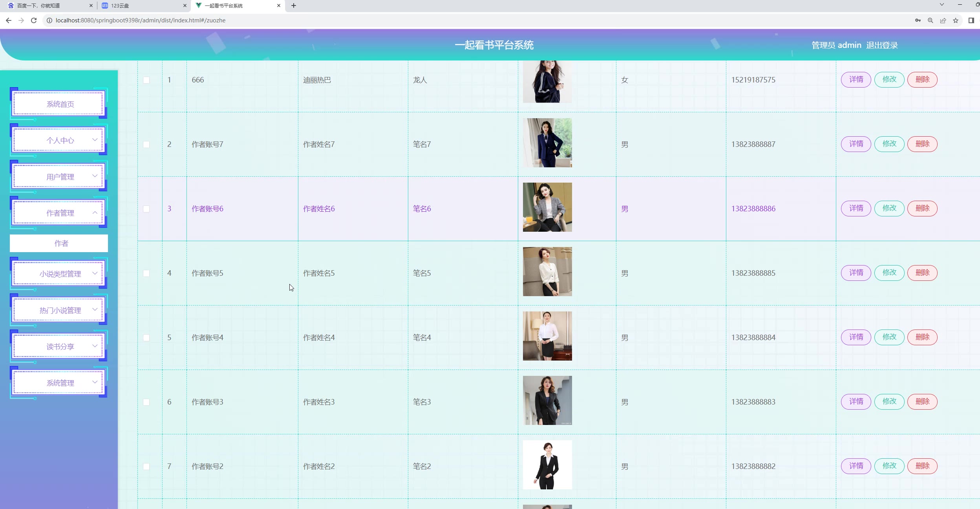980x509 pixels.
Task: Expand the 小说类型管理 menu
Action: 60,274
